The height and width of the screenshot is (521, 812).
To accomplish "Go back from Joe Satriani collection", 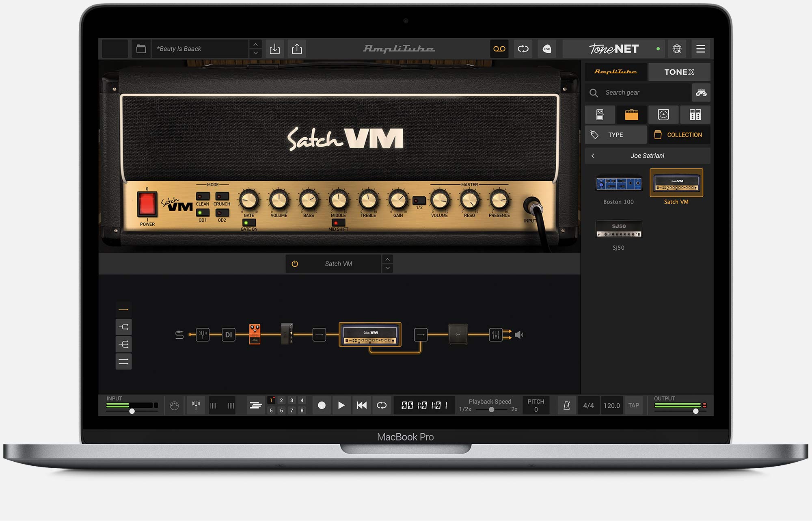I will coord(593,156).
